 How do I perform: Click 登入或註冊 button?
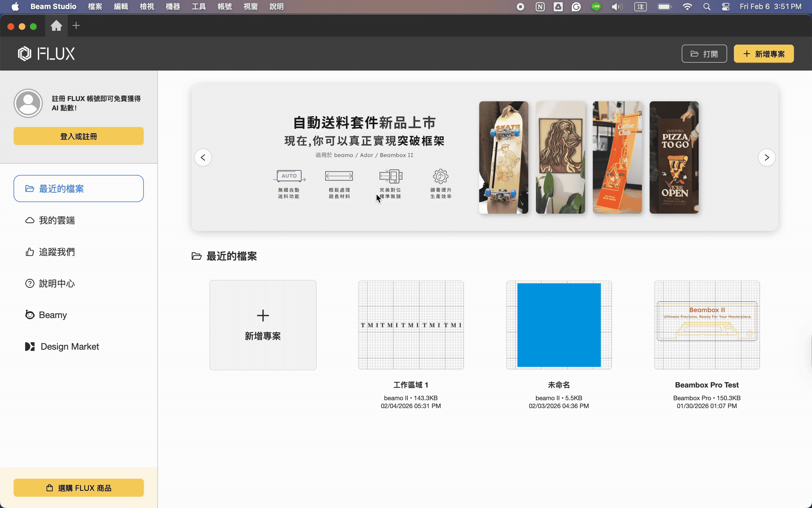point(78,136)
